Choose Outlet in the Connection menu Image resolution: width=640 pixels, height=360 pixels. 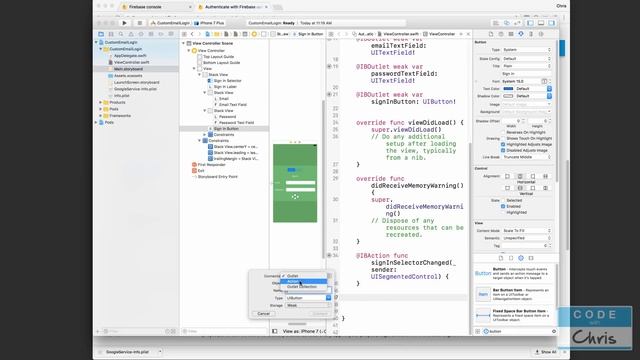304,276
